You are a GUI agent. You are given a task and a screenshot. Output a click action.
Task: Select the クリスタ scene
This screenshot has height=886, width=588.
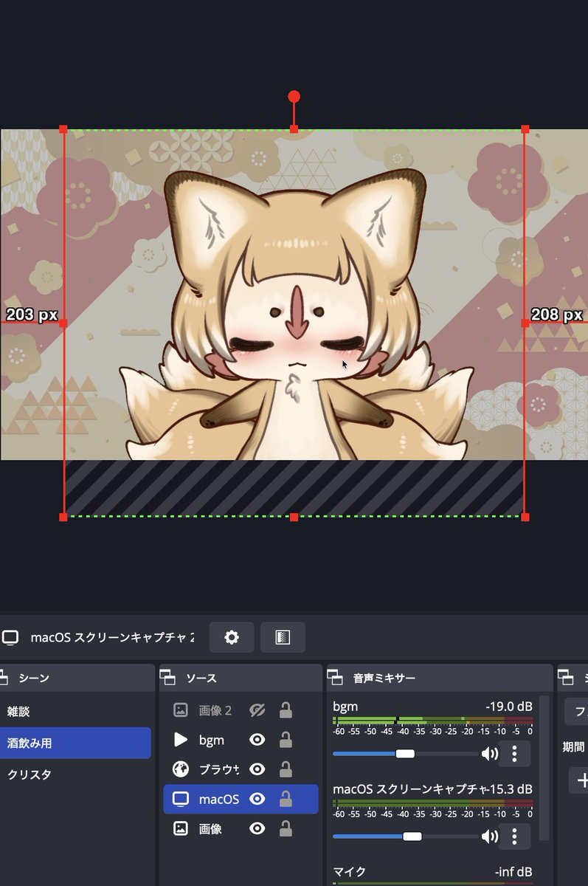point(75,775)
